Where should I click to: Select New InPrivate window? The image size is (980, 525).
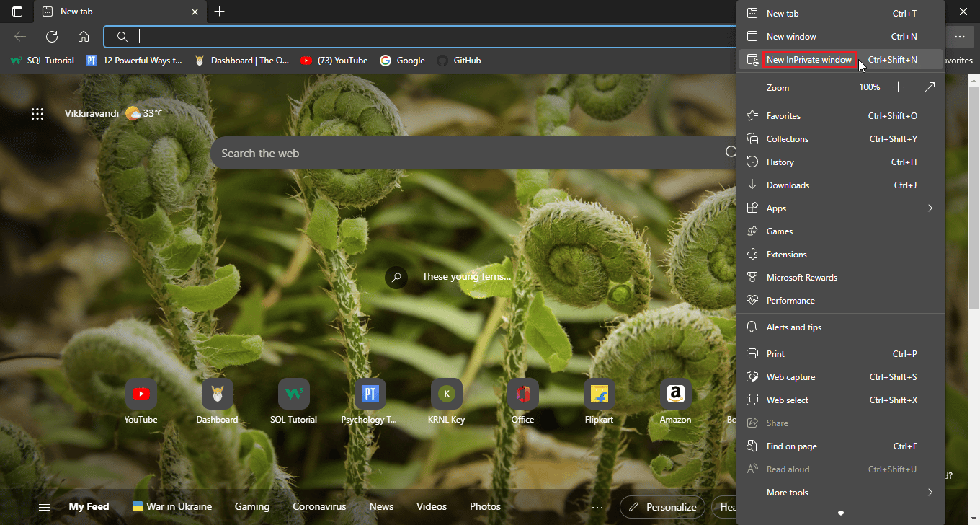808,60
